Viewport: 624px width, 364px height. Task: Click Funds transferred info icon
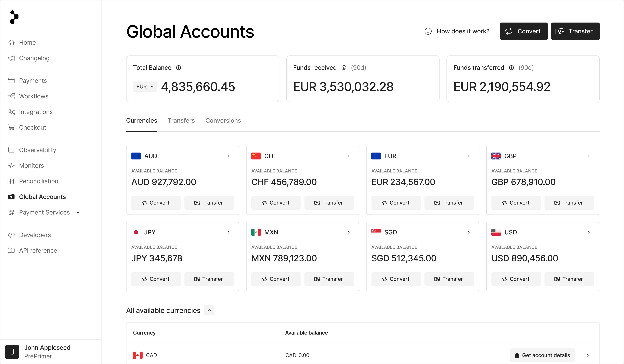511,68
